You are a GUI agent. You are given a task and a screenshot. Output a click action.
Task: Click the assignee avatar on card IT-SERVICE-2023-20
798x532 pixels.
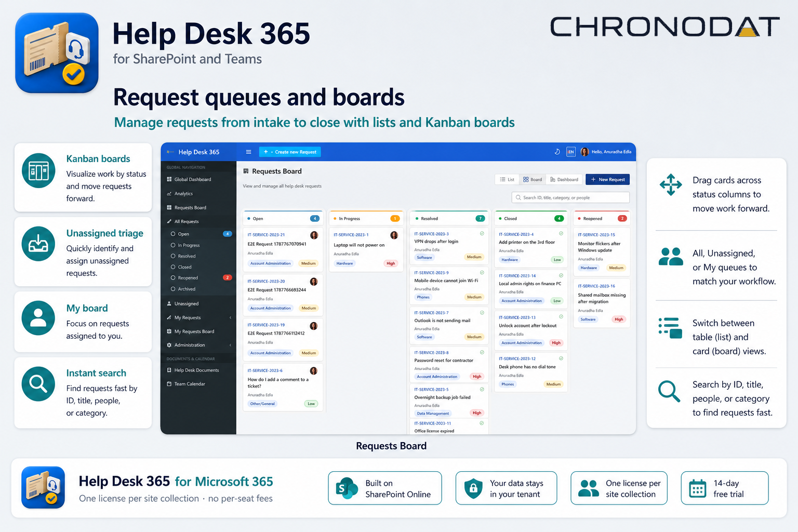(x=314, y=282)
